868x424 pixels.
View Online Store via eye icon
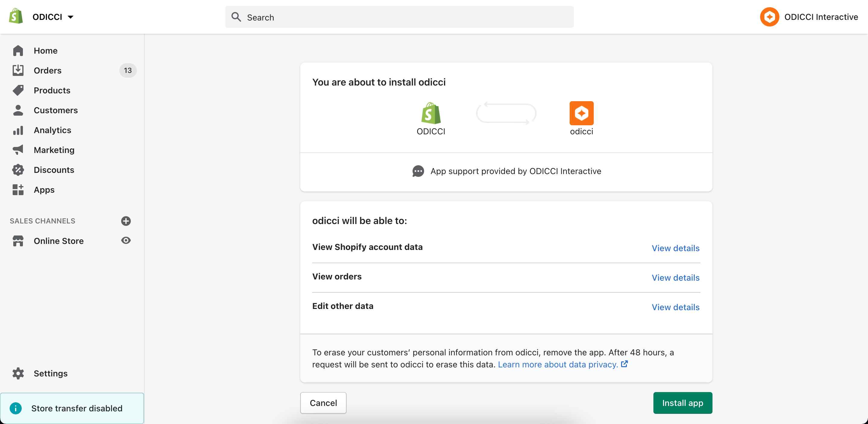126,241
